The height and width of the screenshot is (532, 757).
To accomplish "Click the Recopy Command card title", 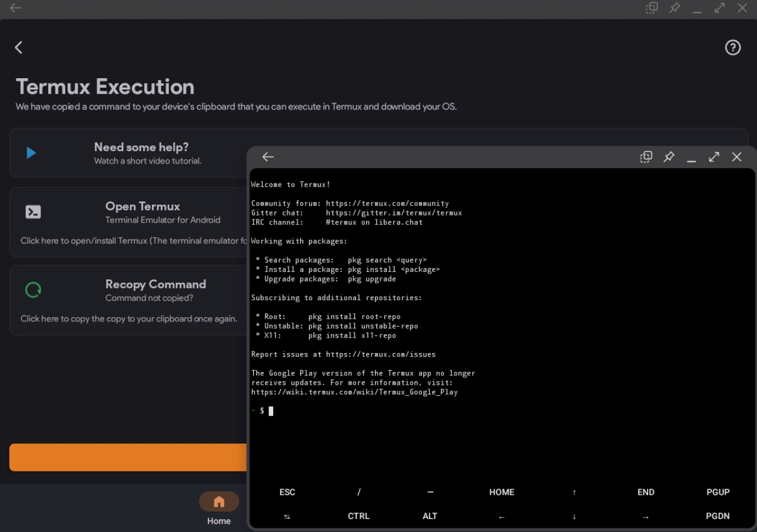I will tap(155, 284).
